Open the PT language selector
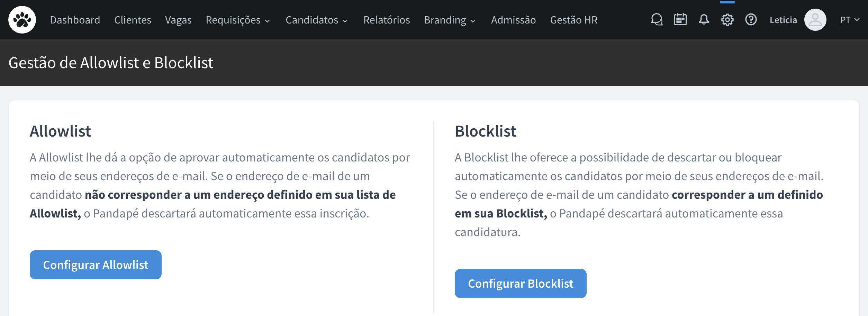This screenshot has height=316, width=868. (x=850, y=20)
